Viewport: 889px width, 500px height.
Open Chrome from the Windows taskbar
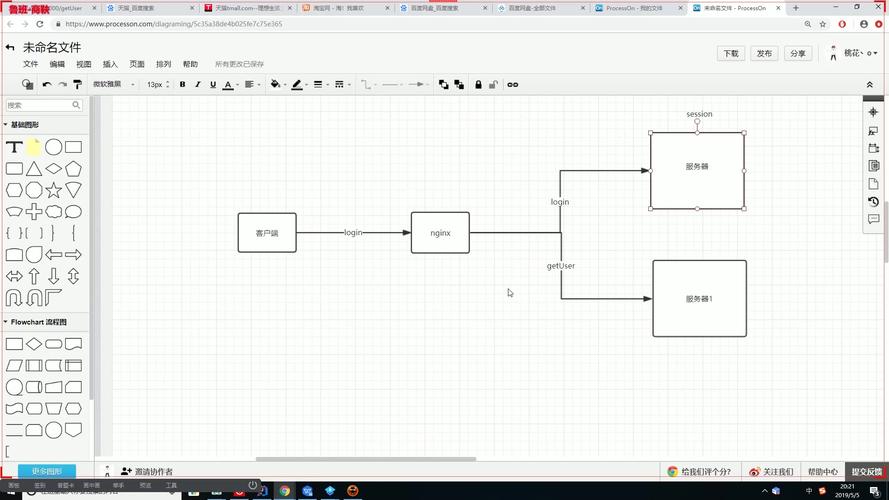pyautogui.click(x=285, y=491)
